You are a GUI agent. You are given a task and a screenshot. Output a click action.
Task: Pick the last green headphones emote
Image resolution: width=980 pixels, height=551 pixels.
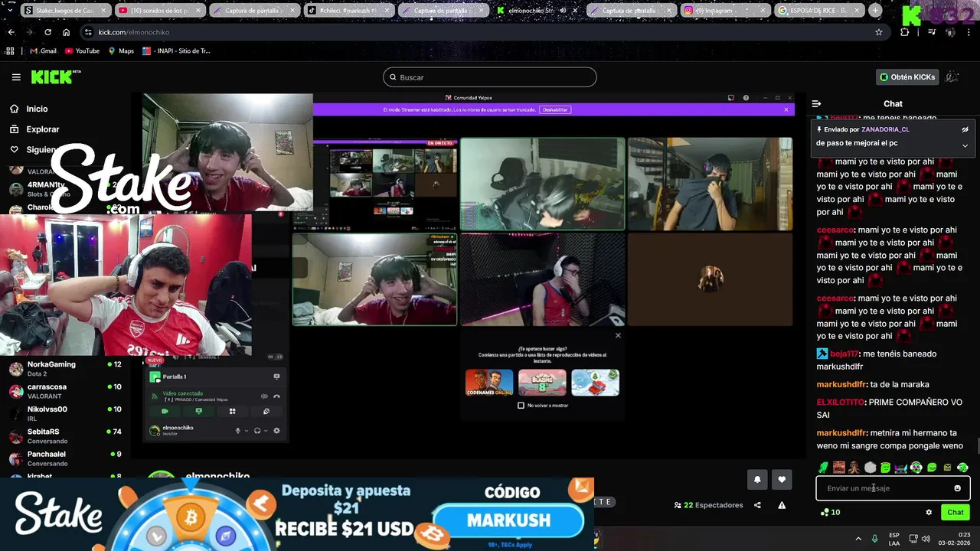(x=962, y=468)
